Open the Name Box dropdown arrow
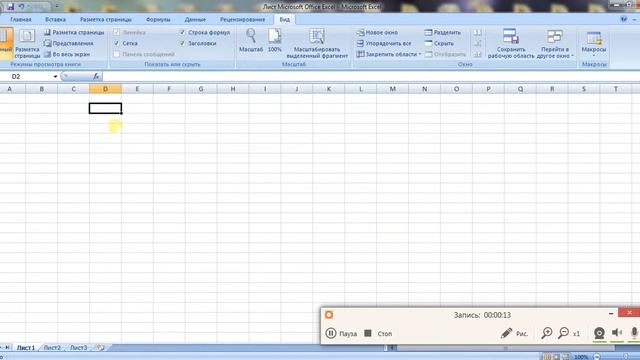This screenshot has width=640, height=360. pos(55,76)
